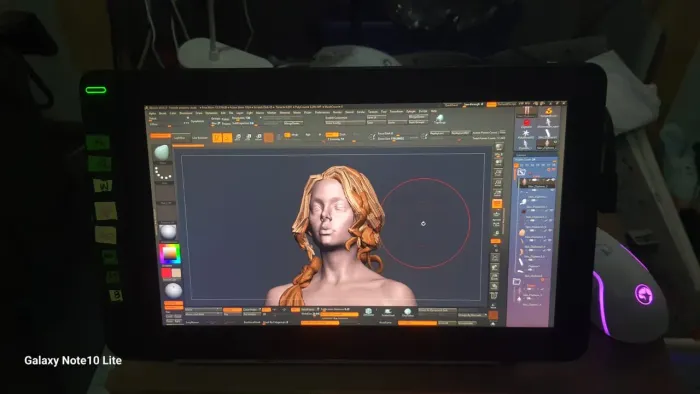Click the Frame icon on right shelf
The width and height of the screenshot is (700, 394).
[x=495, y=258]
